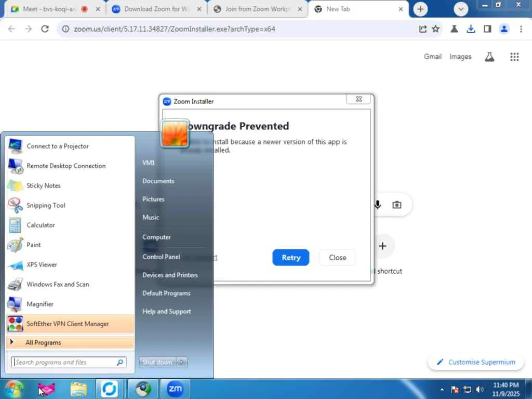Open Default Programs

click(167, 293)
